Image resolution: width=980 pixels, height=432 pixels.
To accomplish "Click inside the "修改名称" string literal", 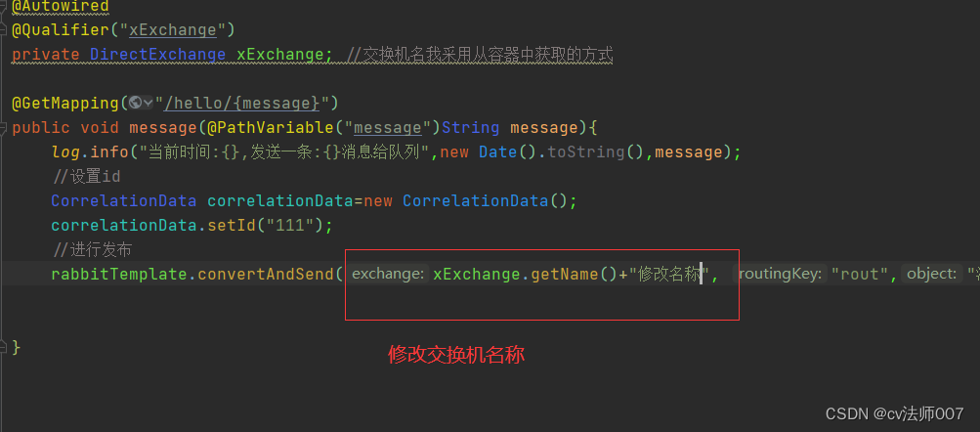I will click(668, 274).
